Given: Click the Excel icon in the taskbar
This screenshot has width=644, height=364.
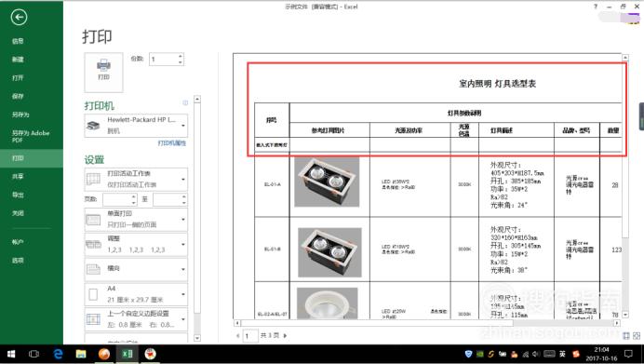Looking at the screenshot, I should point(127,354).
